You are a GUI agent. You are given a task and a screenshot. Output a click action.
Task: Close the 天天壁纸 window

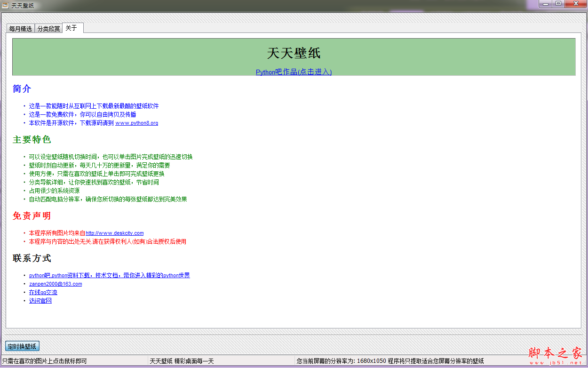pos(575,4)
